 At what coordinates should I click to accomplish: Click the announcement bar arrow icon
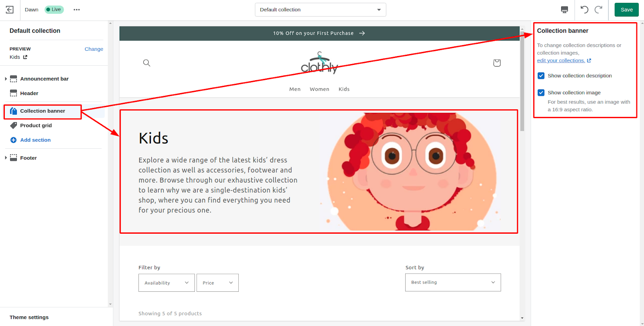coord(362,33)
